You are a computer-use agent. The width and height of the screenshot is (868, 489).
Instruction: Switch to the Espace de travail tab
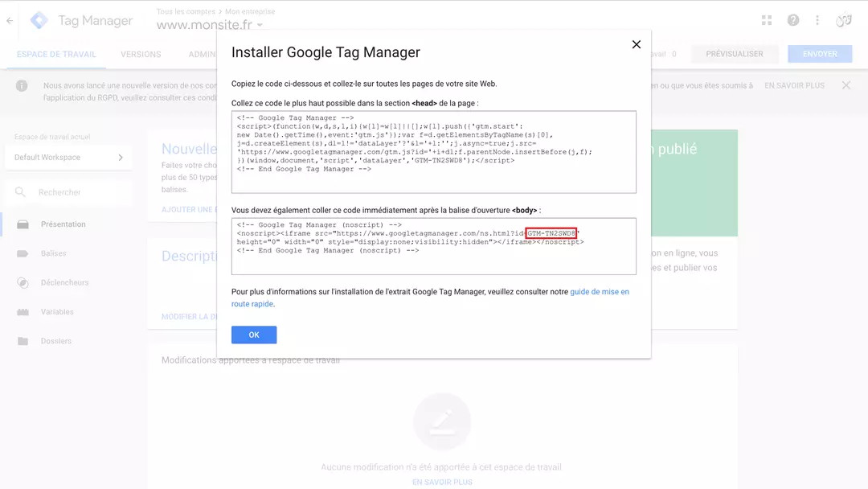[x=56, y=54]
